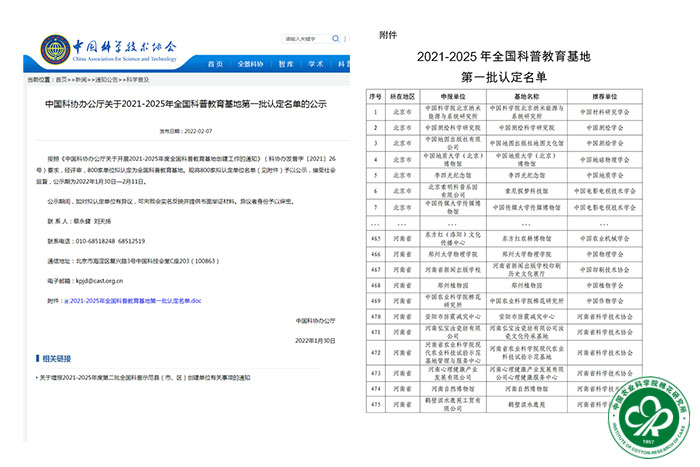Click 北京市 region cell in row 1
Screen dimensions: 700x467
click(403, 112)
